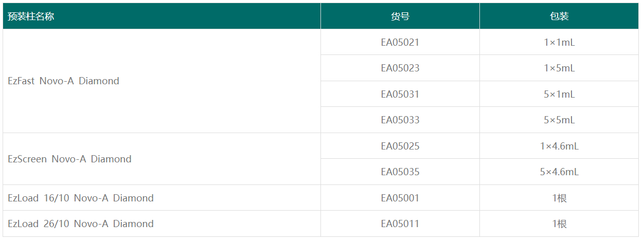Click catalog number EA05025
The height and width of the screenshot is (242, 644).
[x=400, y=146]
